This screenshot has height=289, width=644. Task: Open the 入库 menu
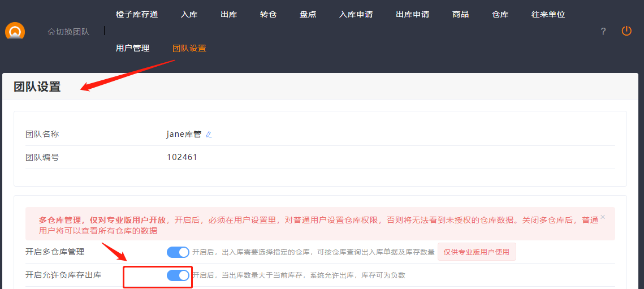pos(189,15)
